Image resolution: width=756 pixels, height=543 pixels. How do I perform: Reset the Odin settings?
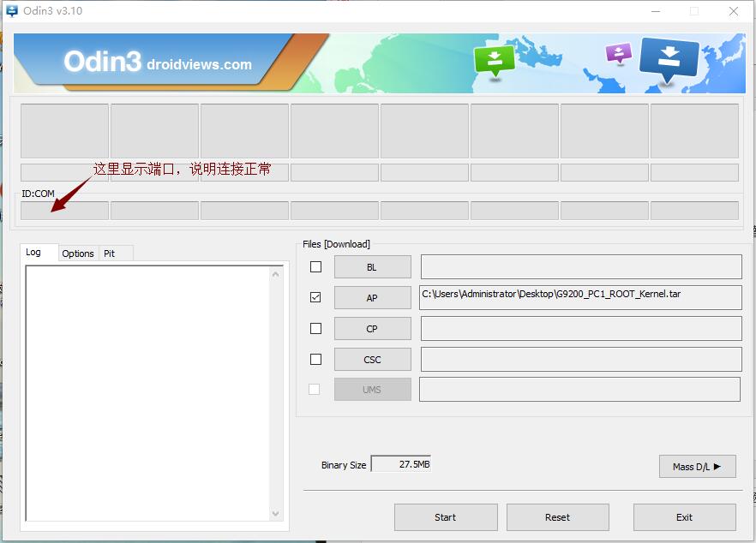pos(558,517)
